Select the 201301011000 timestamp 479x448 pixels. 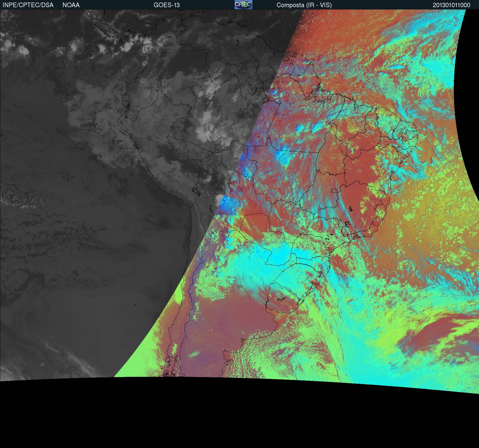pyautogui.click(x=452, y=5)
